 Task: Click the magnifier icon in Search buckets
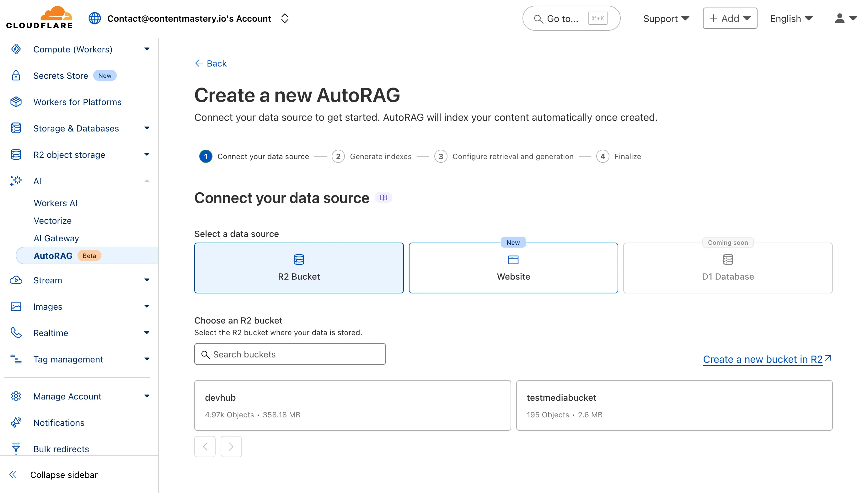[x=205, y=355]
